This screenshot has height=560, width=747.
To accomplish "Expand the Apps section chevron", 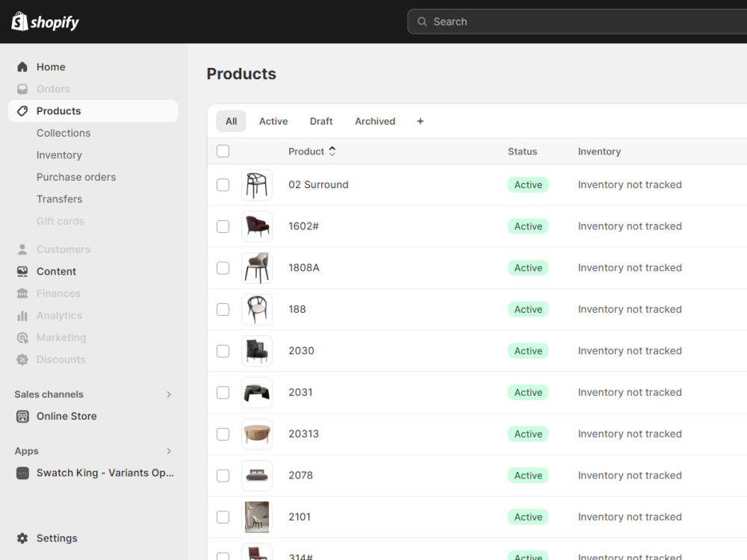I will pos(169,451).
